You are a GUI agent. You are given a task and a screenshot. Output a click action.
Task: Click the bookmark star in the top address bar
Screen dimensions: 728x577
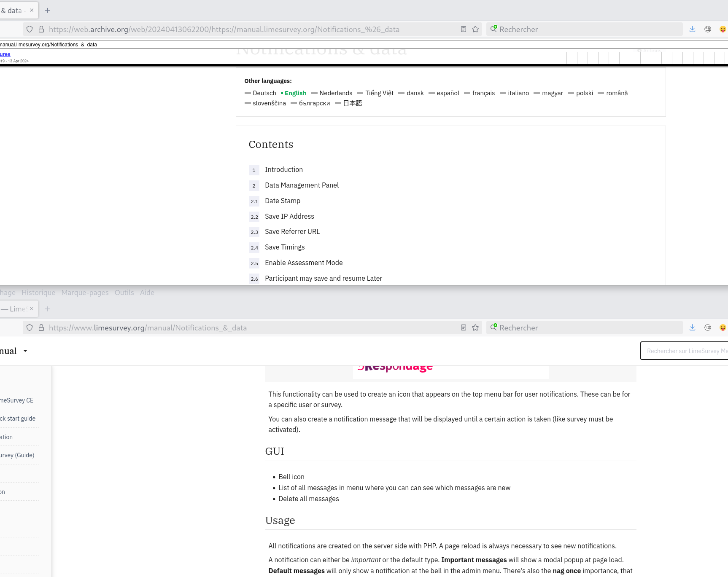(475, 29)
